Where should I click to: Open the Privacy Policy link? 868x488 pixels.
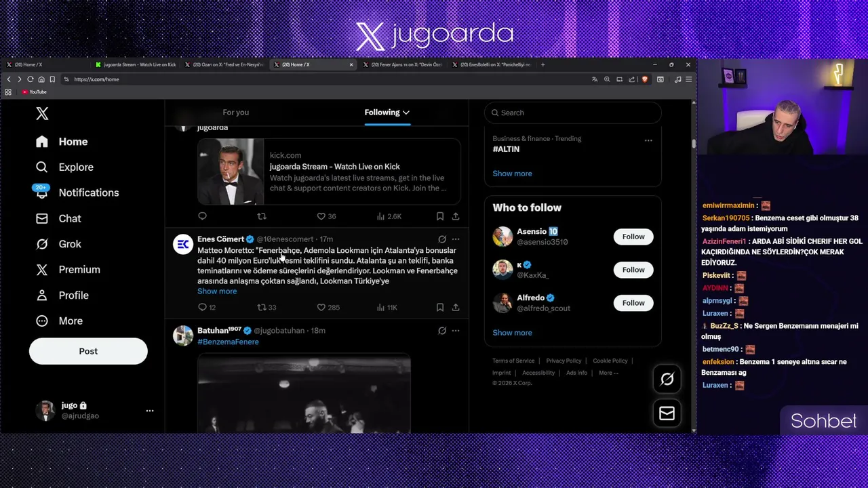[x=564, y=361]
